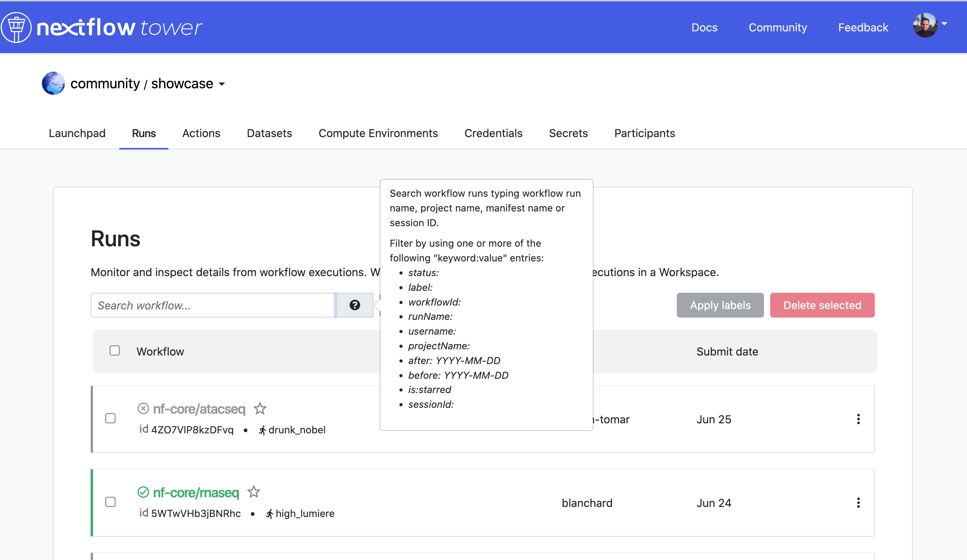Click the Jun 24 submit date
The width and height of the screenshot is (967, 560).
(714, 503)
